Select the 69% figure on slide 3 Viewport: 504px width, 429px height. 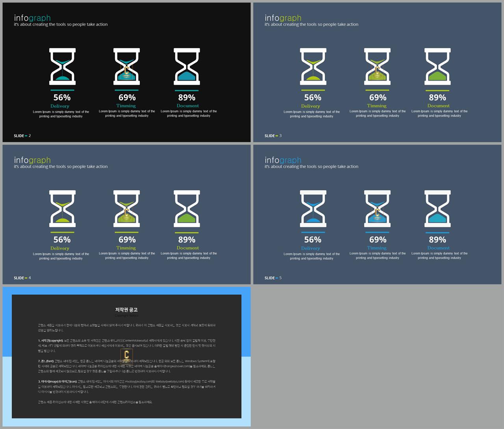tap(378, 97)
